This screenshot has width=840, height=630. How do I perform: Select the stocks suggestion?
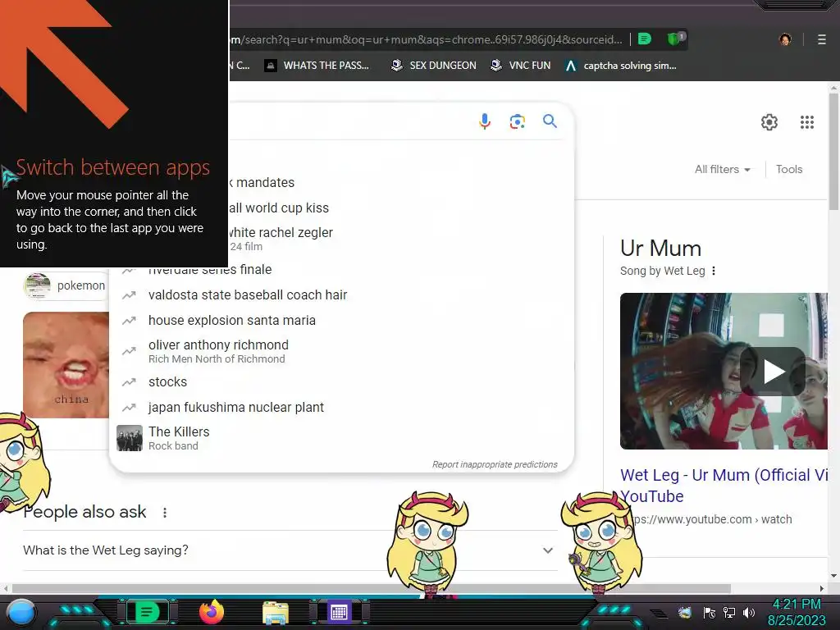(x=341, y=382)
